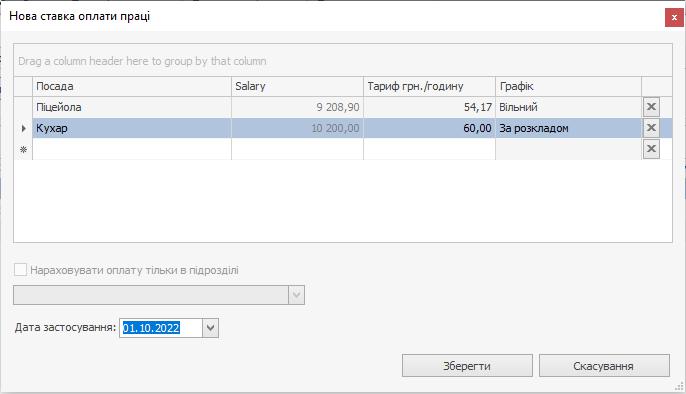Screen dimensions: 686x394
Task: Close the Нова ставка оплати праці dialog
Action: pyautogui.click(x=674, y=17)
